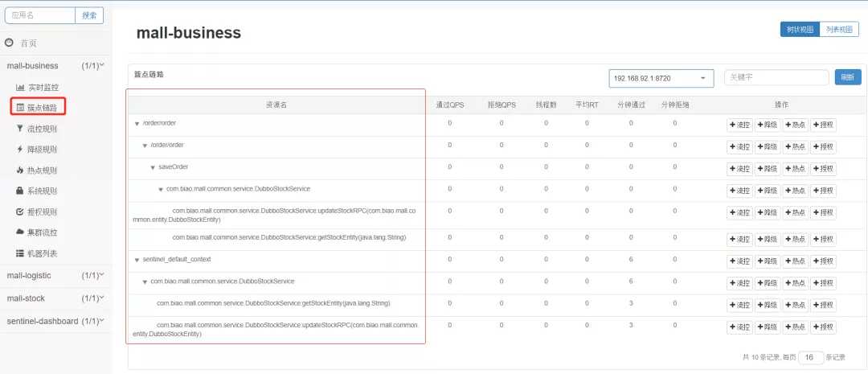Add 授权 rule for last updateStockRPC row
The height and width of the screenshot is (374, 868).
tap(823, 327)
